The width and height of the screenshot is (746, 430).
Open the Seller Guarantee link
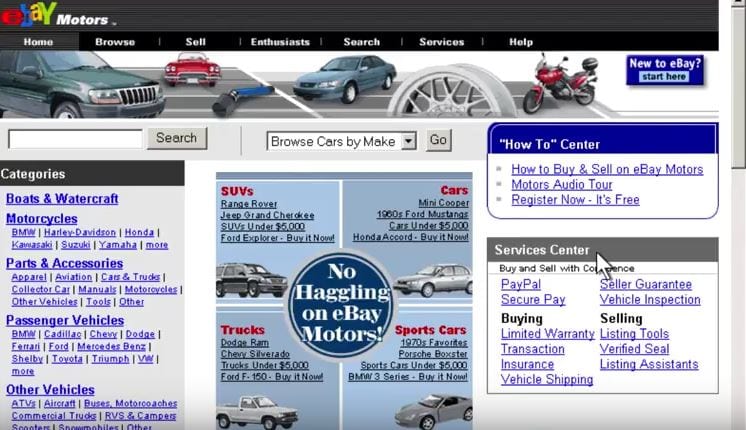point(646,284)
